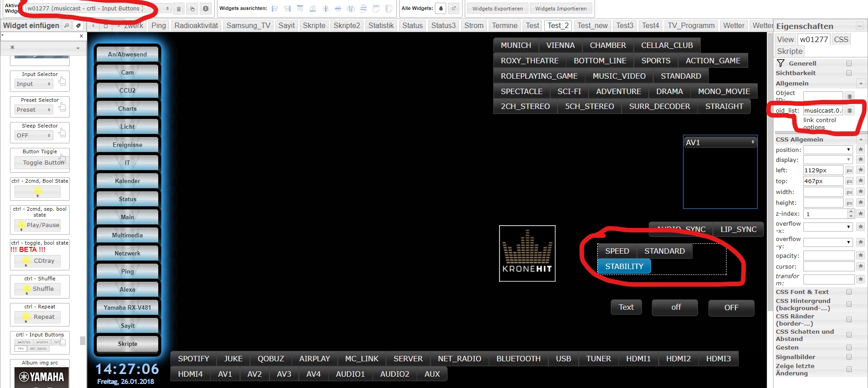Open the Test_2 view tab

pyautogui.click(x=558, y=26)
